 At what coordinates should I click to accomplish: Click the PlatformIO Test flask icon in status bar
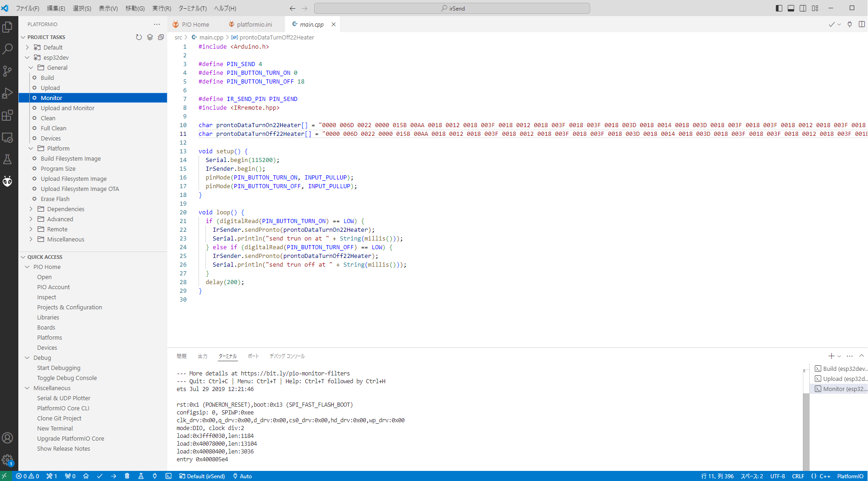point(141,476)
